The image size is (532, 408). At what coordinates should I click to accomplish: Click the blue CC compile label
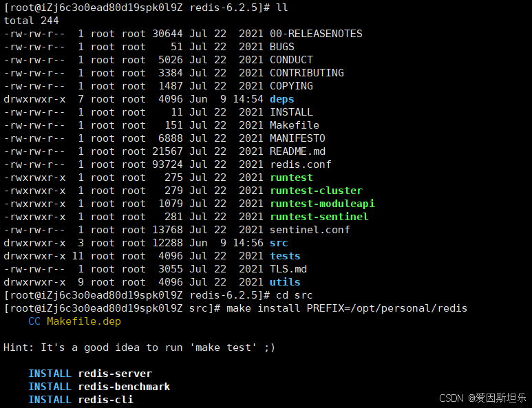tap(34, 321)
